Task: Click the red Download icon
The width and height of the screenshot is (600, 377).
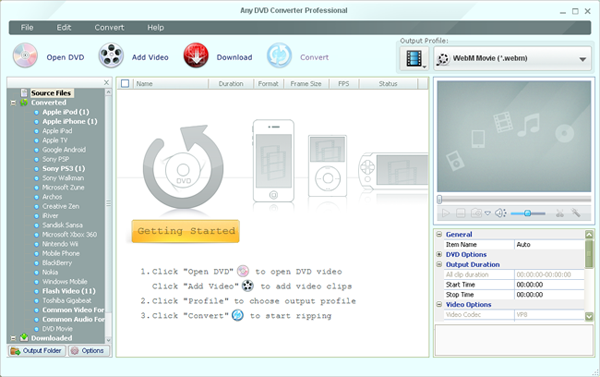Action: [x=196, y=56]
